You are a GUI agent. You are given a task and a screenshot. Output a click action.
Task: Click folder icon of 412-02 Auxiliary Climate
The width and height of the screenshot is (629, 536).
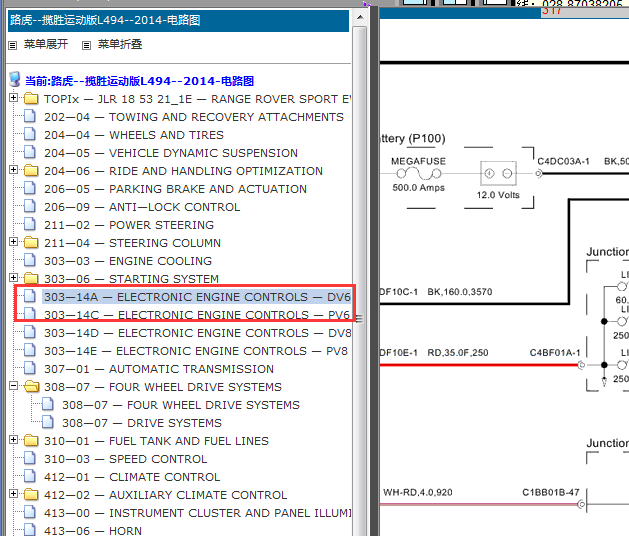(x=31, y=494)
